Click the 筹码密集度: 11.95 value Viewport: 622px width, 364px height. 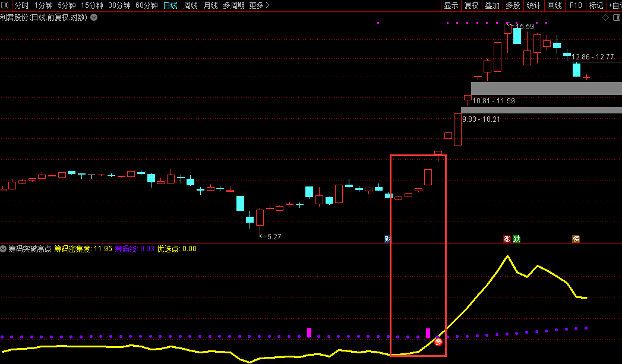click(x=83, y=249)
